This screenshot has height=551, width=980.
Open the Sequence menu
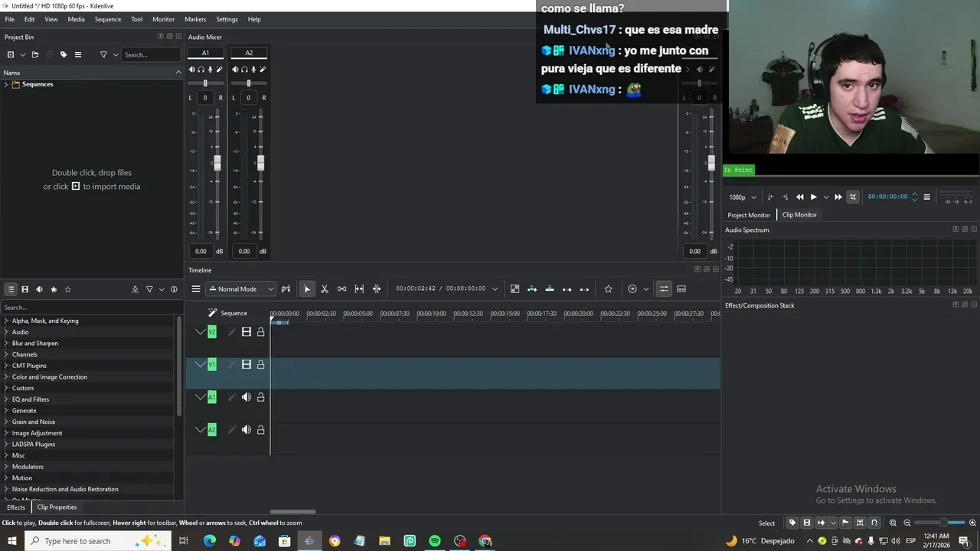pos(108,19)
